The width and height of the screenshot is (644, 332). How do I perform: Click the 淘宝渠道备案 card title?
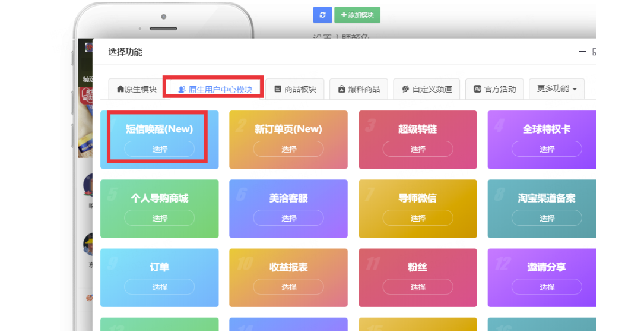(x=547, y=198)
